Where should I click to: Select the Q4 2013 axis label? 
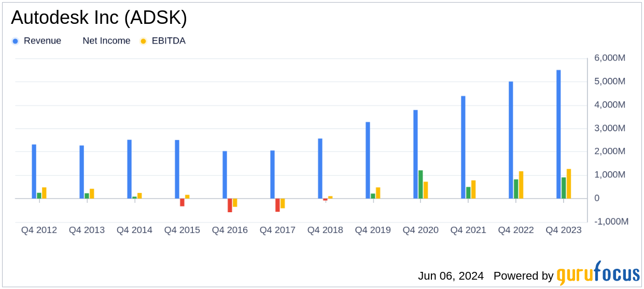[x=87, y=230]
